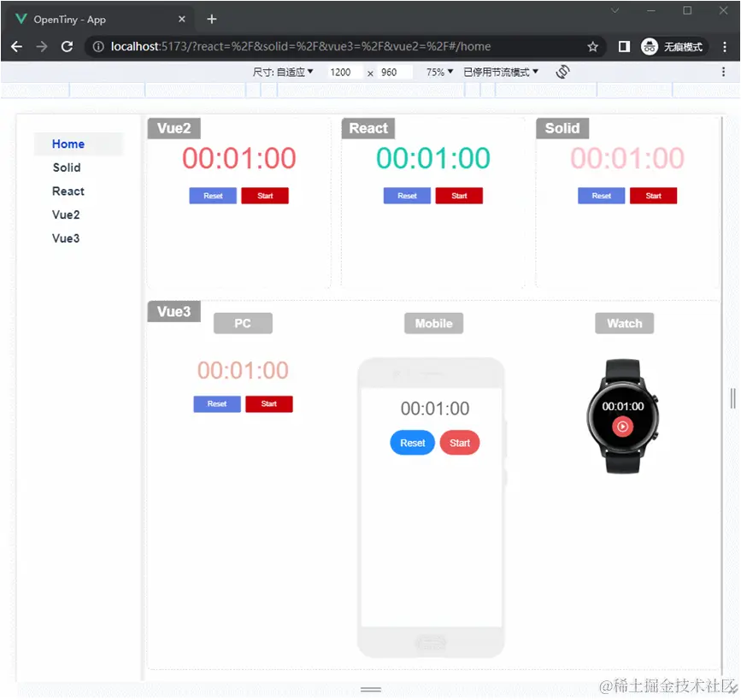Click the Mobile label in Vue3
Image resolution: width=741 pixels, height=700 pixels.
click(x=433, y=323)
